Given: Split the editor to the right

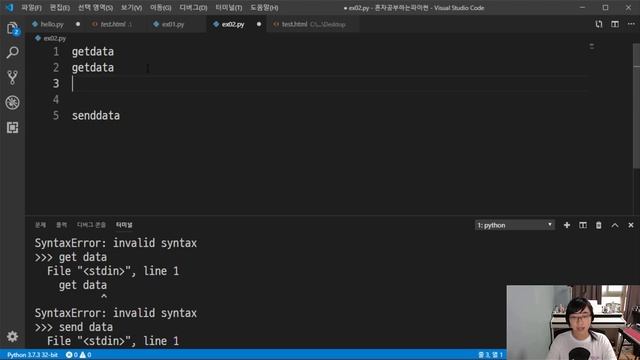Looking at the screenshot, I should (x=615, y=24).
